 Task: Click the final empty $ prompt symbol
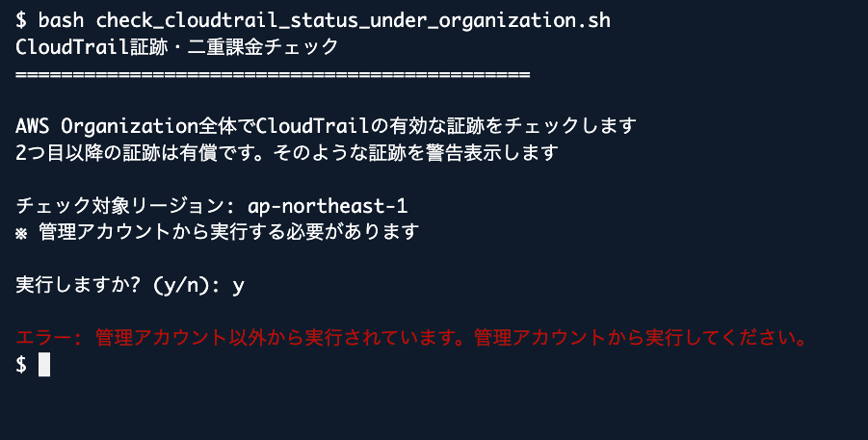[x=21, y=365]
